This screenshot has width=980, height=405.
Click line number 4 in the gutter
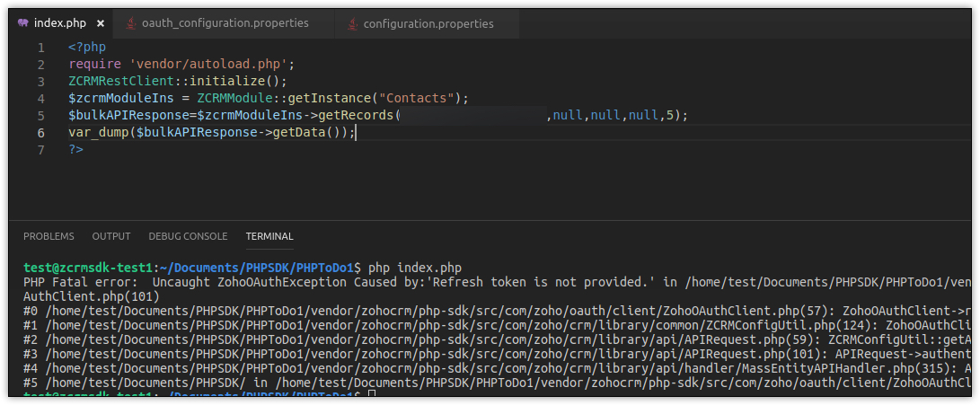[x=40, y=99]
